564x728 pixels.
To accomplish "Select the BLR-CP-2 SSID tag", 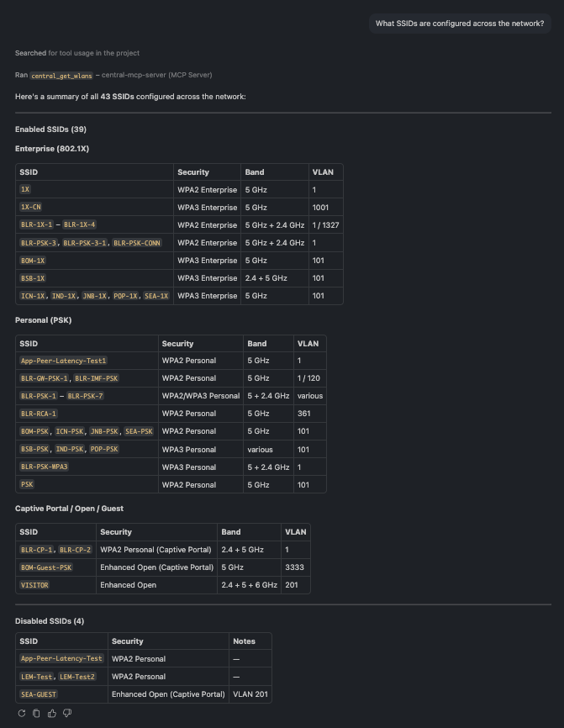I will tap(75, 550).
